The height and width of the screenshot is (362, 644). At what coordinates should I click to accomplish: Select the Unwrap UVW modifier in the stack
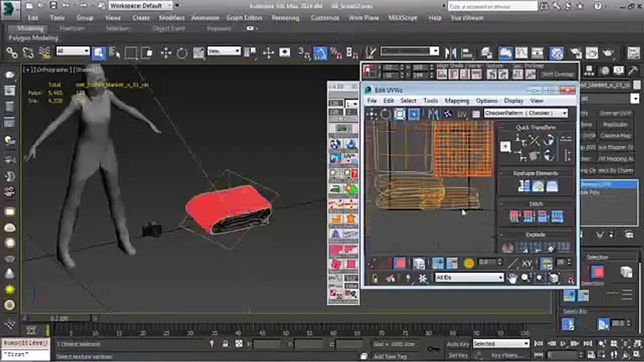(x=607, y=185)
